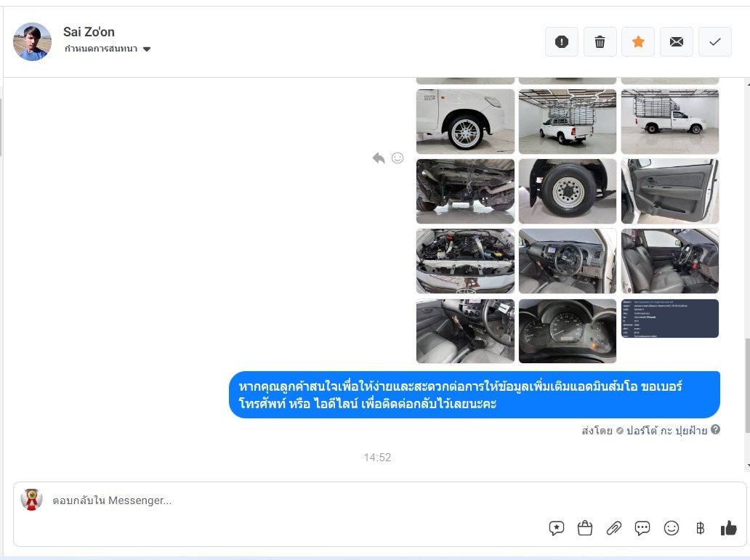Click scrollbar down arrow in chat
This screenshot has width=750, height=560.
748,466
